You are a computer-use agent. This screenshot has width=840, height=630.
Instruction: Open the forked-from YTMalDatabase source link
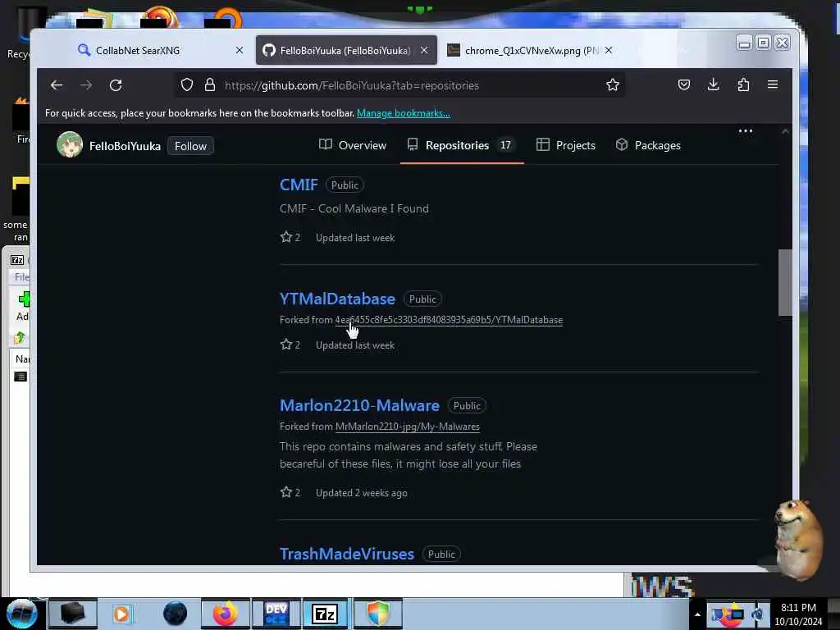(x=449, y=320)
